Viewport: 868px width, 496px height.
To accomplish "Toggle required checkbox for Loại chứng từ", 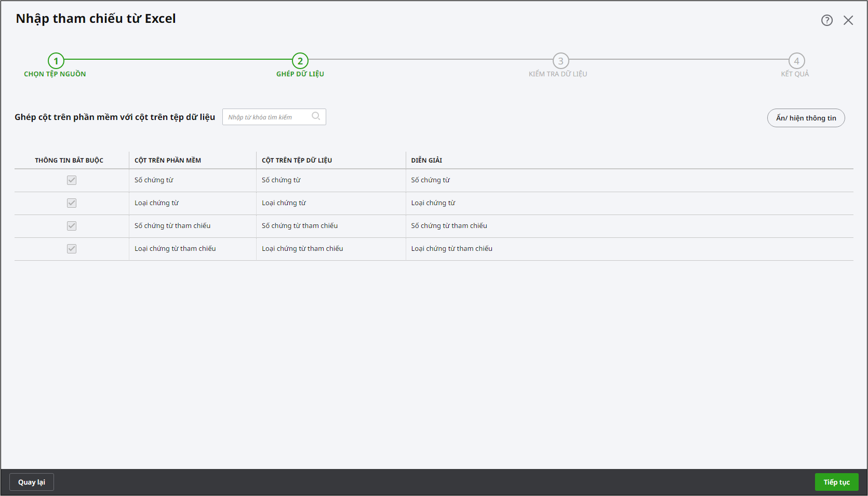I will pyautogui.click(x=72, y=203).
